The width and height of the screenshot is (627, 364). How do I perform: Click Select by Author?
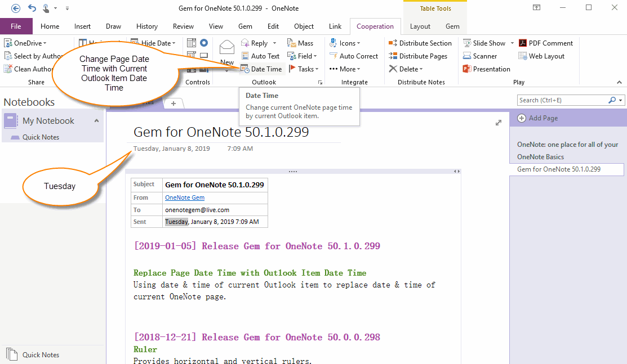pos(33,56)
